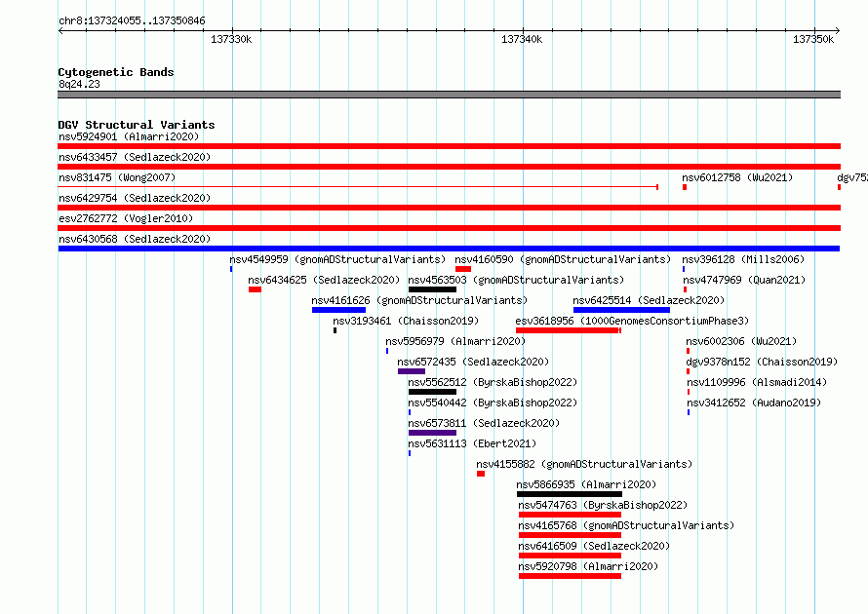The height and width of the screenshot is (614, 868).
Task: Open esv3618956 (1000GenomesConsortiumPhase3) label
Action: pyautogui.click(x=632, y=321)
